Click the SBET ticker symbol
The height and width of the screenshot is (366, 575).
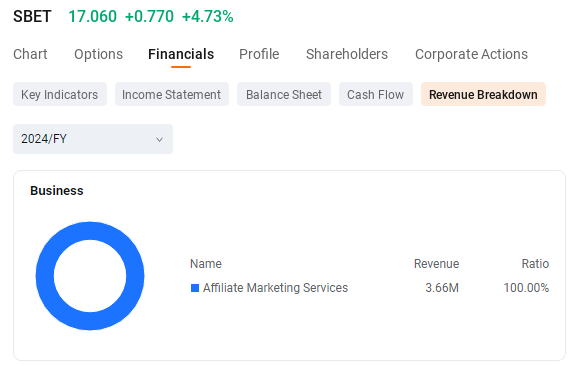coord(32,17)
